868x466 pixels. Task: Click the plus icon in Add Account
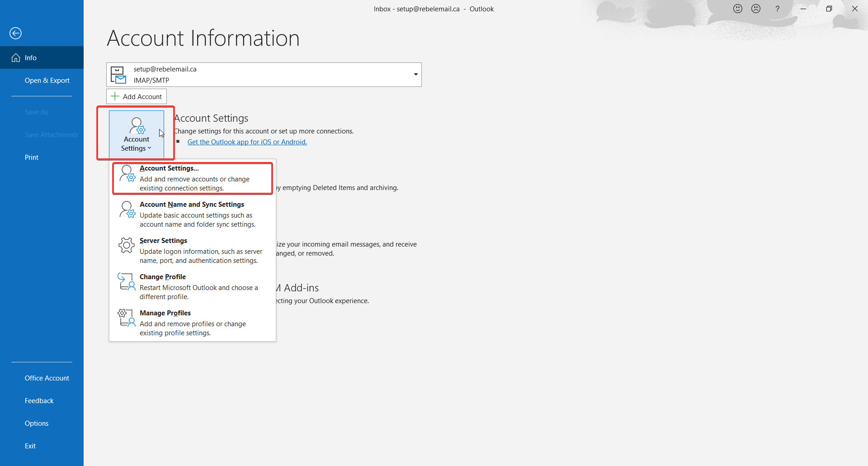point(115,96)
